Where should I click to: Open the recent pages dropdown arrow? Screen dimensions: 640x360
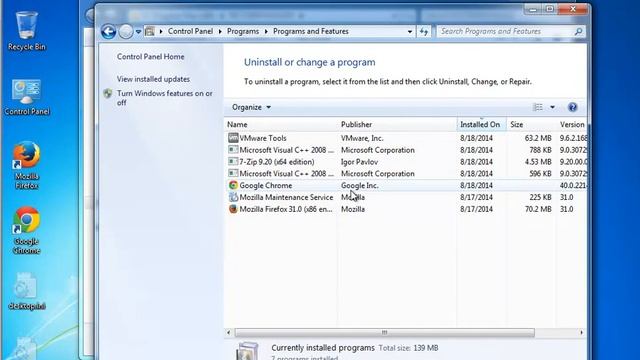point(138,31)
